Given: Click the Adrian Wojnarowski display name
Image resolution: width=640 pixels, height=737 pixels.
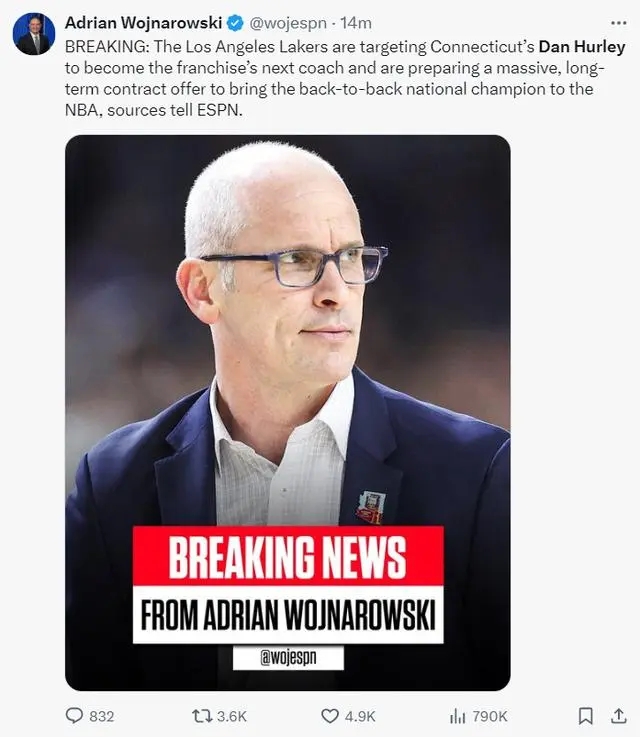Looking at the screenshot, I should tap(143, 23).
